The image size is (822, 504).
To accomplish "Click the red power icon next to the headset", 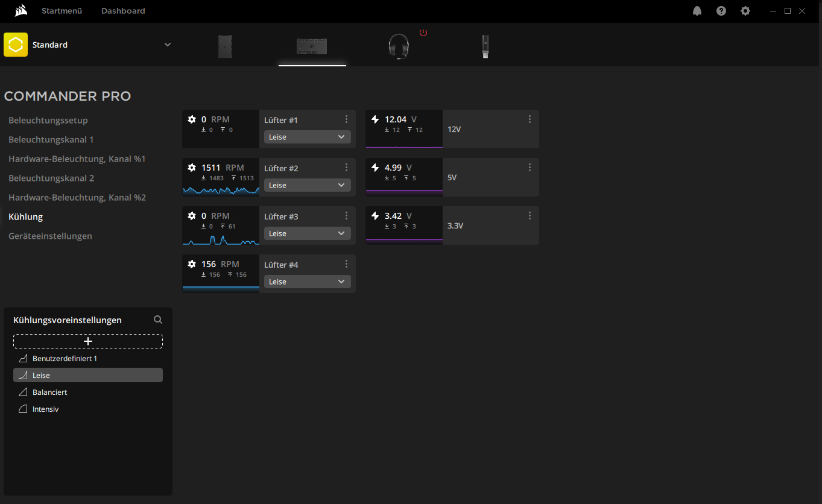I will [423, 33].
